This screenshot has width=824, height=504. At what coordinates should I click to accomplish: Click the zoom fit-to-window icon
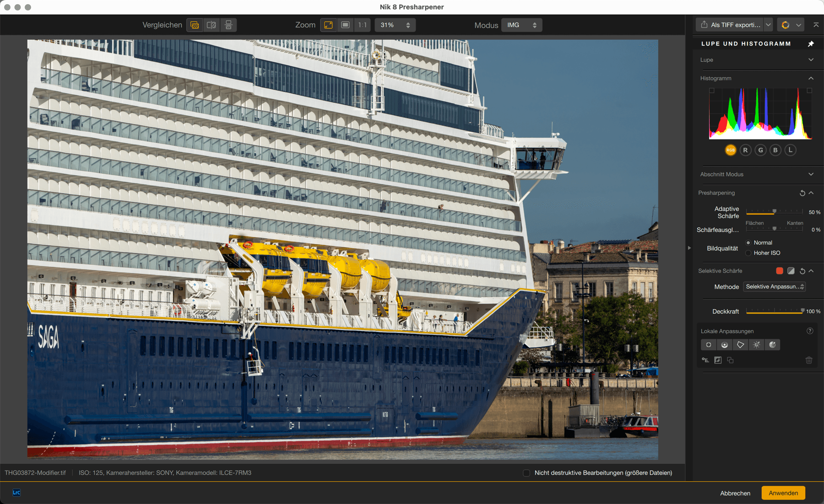pos(328,25)
